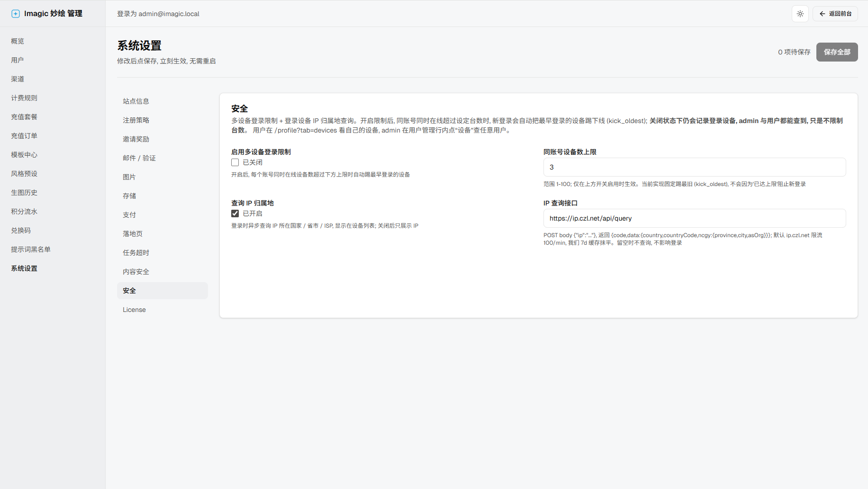Toggle the light/dark theme sun icon
The width and height of the screenshot is (868, 489).
point(800,14)
